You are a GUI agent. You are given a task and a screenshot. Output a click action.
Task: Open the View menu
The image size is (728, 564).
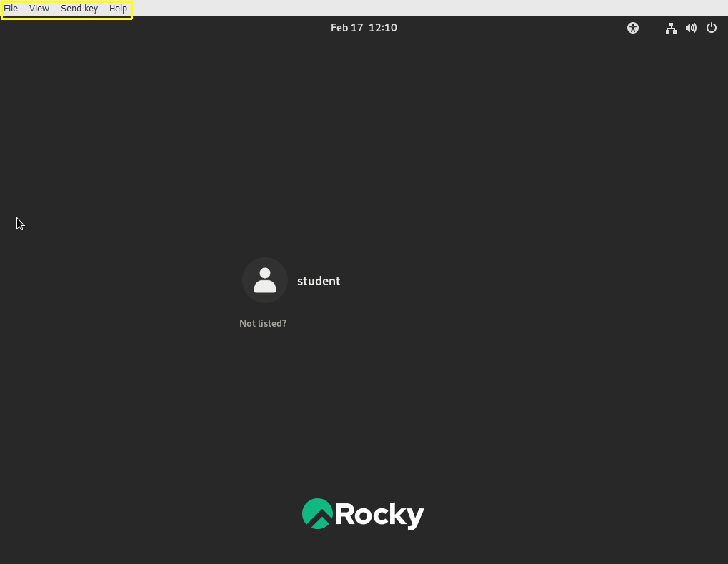pyautogui.click(x=39, y=9)
